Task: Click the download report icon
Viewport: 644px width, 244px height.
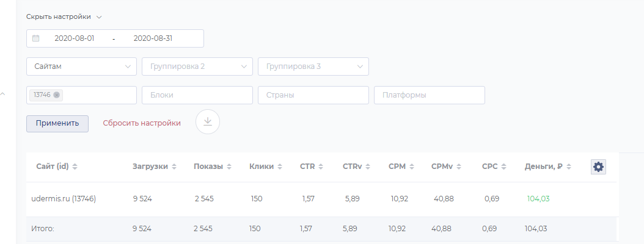Action: (208, 121)
